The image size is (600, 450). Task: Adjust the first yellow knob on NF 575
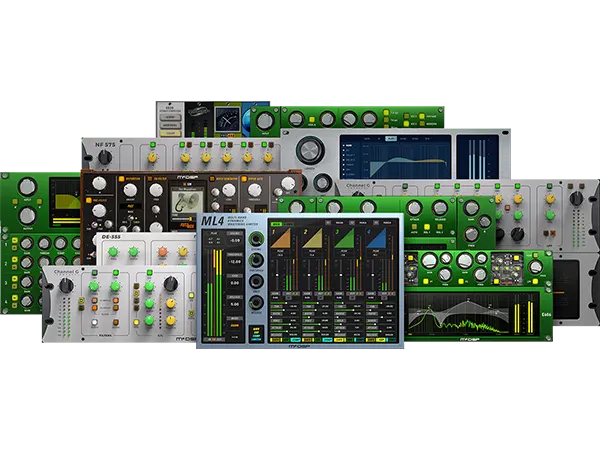pyautogui.click(x=153, y=158)
